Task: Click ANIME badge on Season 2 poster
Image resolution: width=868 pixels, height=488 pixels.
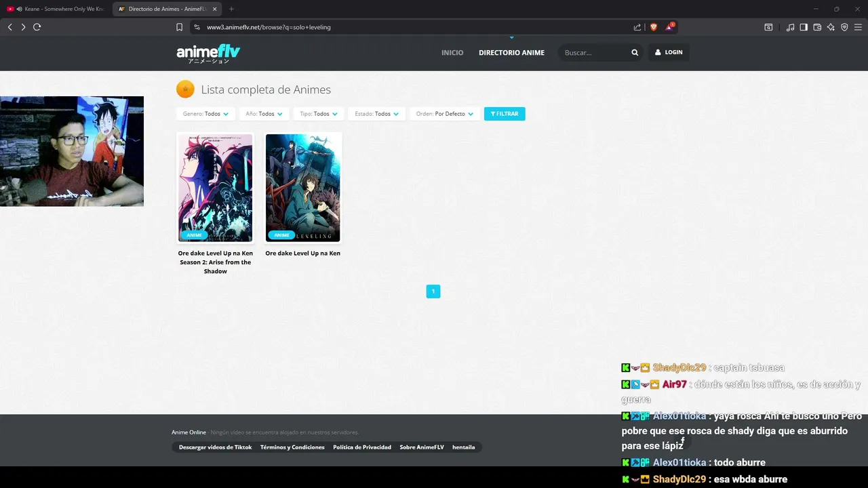Action: coord(194,235)
